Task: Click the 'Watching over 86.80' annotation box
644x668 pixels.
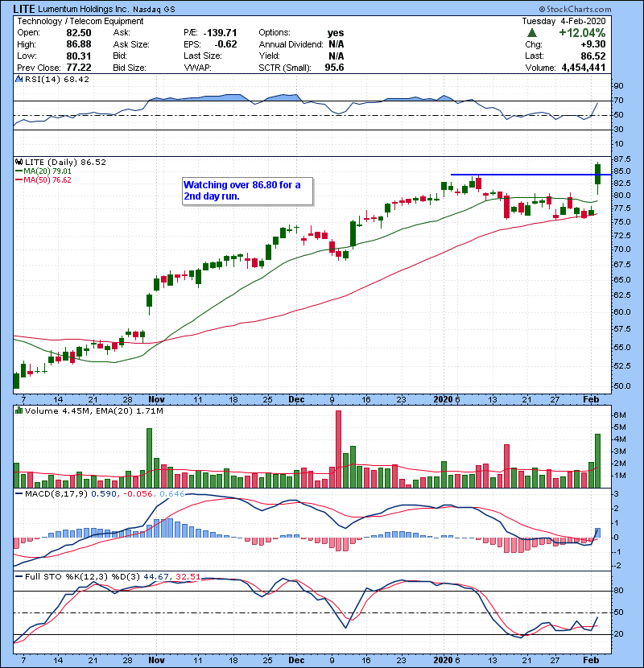Action: click(247, 191)
